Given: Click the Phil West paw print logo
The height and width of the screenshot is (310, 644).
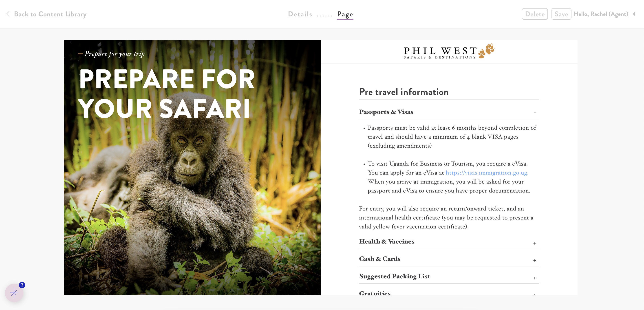Looking at the screenshot, I should (x=449, y=51).
